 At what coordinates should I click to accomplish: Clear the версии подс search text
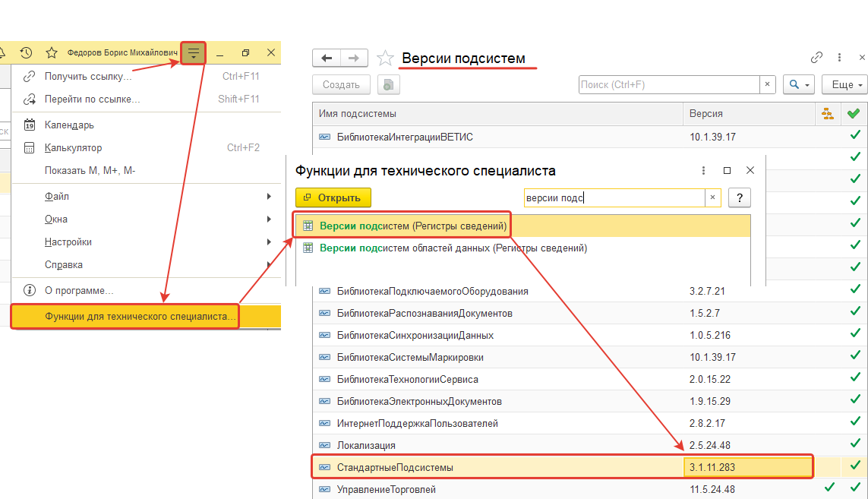(712, 197)
